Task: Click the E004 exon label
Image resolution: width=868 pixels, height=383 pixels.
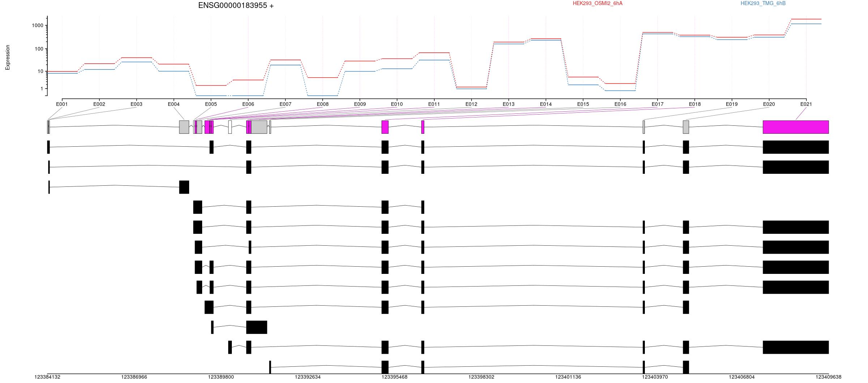Action: coord(174,104)
